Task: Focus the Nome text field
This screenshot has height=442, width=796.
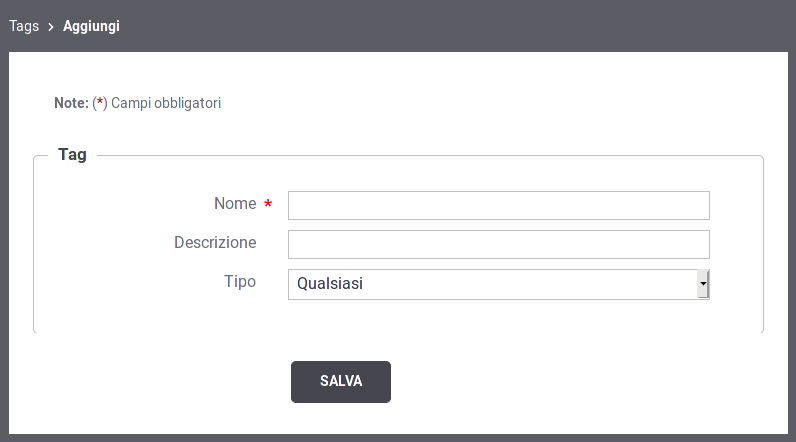Action: (x=499, y=206)
